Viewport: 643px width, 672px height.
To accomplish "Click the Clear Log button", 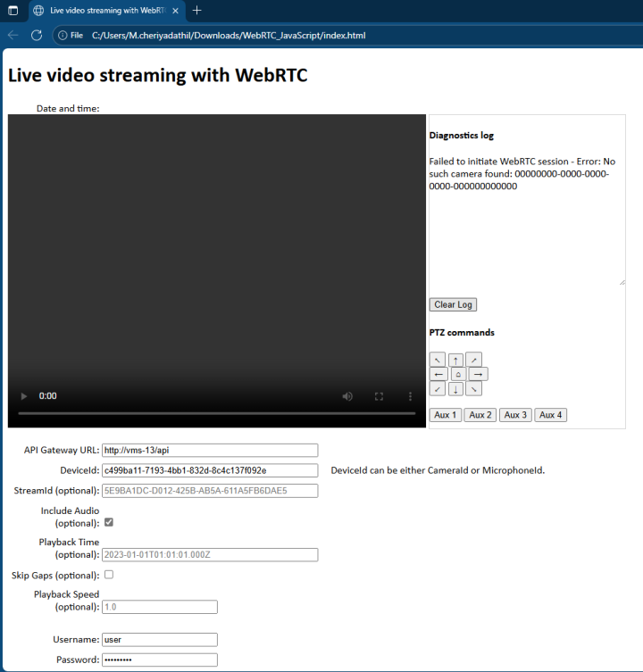I will pyautogui.click(x=453, y=304).
